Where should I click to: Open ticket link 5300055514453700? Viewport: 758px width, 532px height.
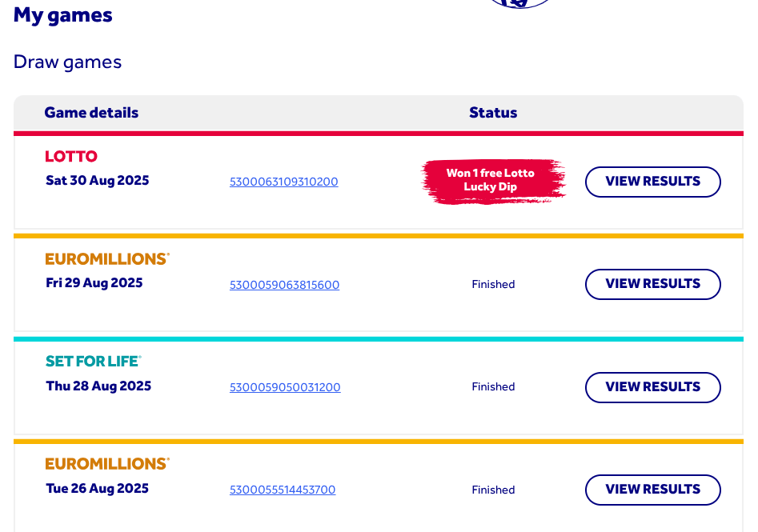click(x=283, y=490)
